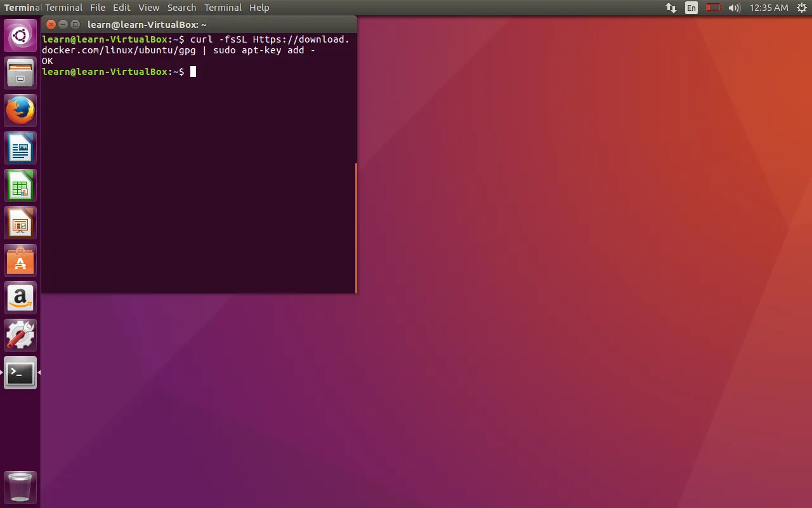Click the terminal title bar text learn@learn-VirtualBox: ~

click(147, 25)
